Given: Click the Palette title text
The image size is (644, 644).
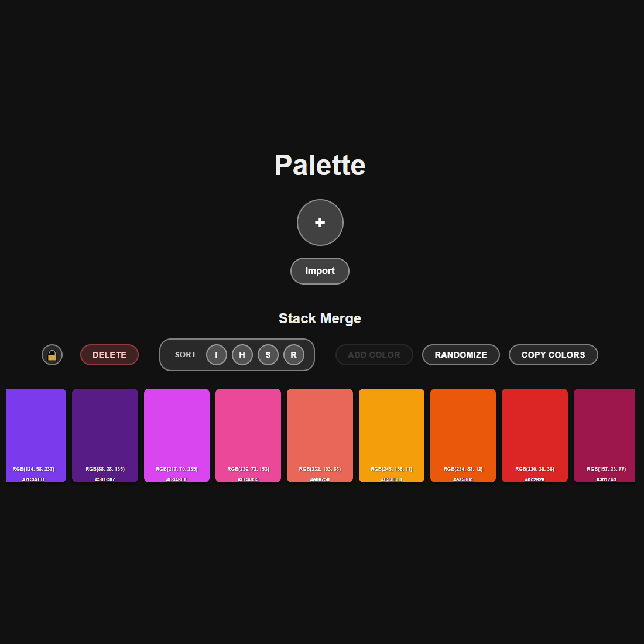Looking at the screenshot, I should tap(320, 165).
